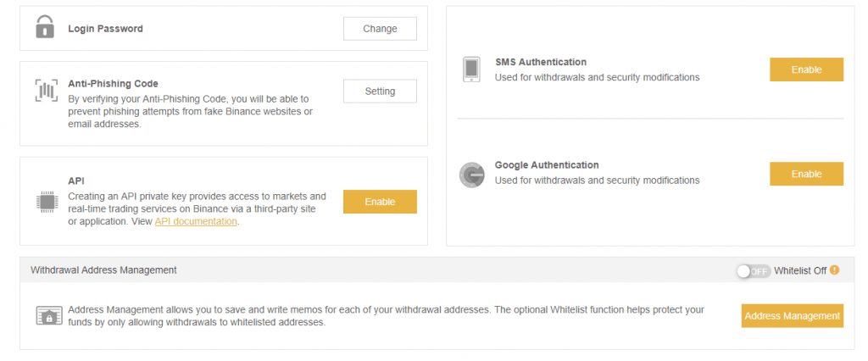Select the Google Authentication heading text
Screen dimensions: 868x361
[547, 165]
